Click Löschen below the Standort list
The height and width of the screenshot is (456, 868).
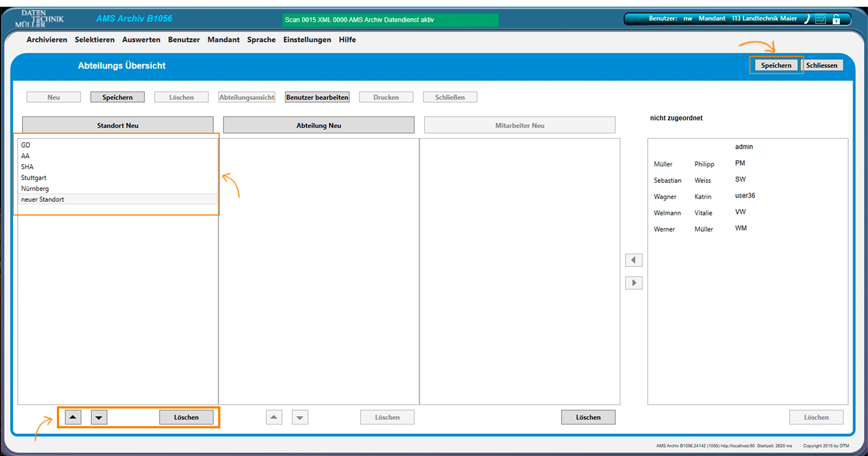[x=186, y=417]
